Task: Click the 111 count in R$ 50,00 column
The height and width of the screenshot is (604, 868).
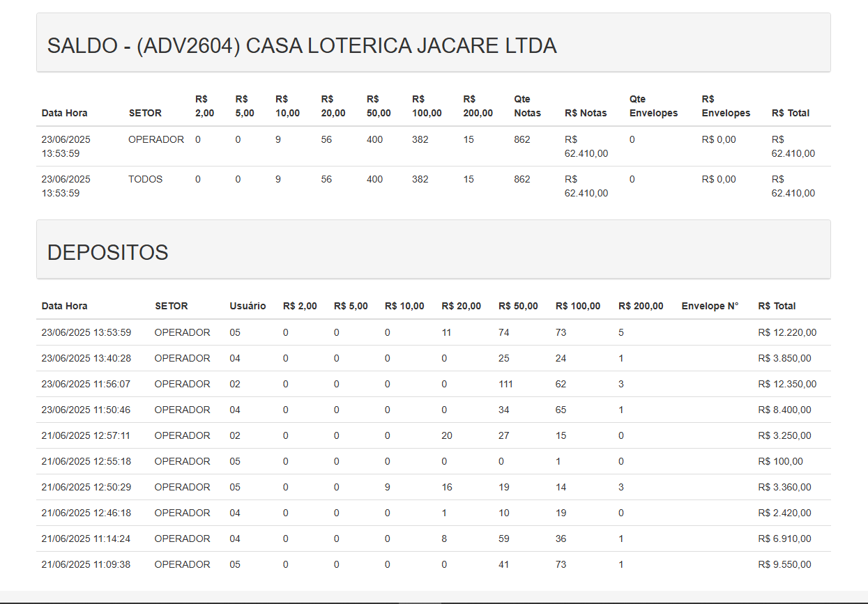Action: (505, 384)
